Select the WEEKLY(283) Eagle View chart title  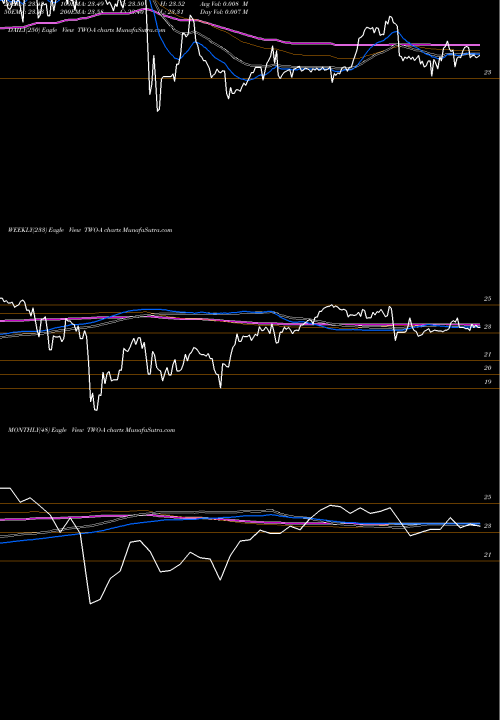point(90,230)
